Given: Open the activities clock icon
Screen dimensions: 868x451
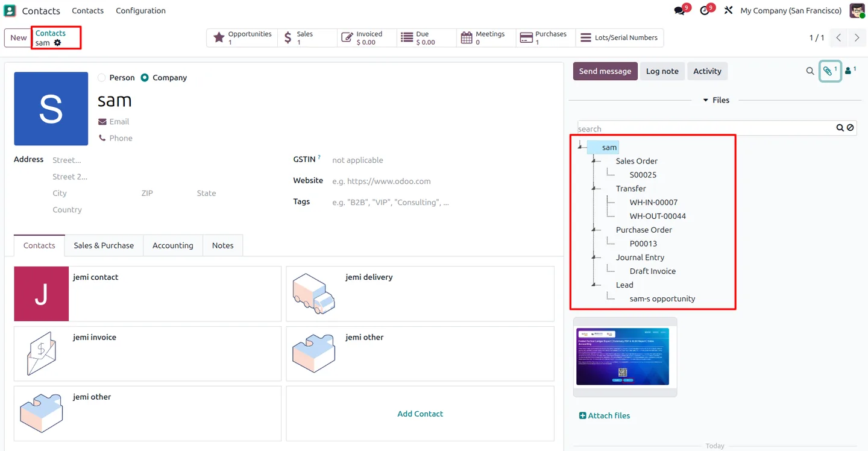Looking at the screenshot, I should [704, 11].
